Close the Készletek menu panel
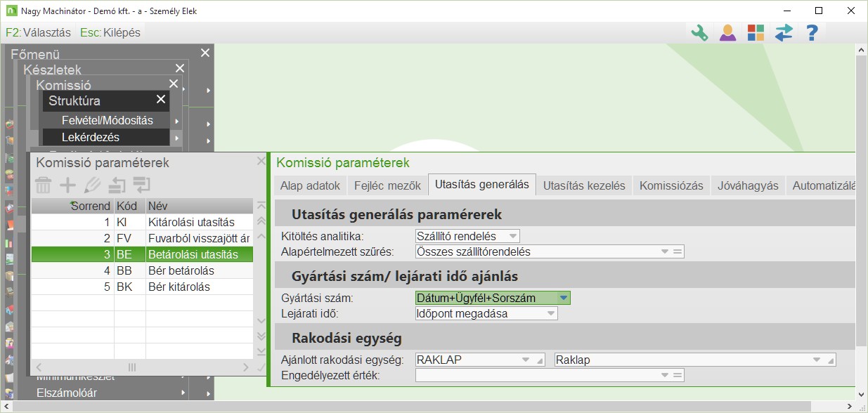Viewport: 868px width, 413px height. pyautogui.click(x=180, y=69)
